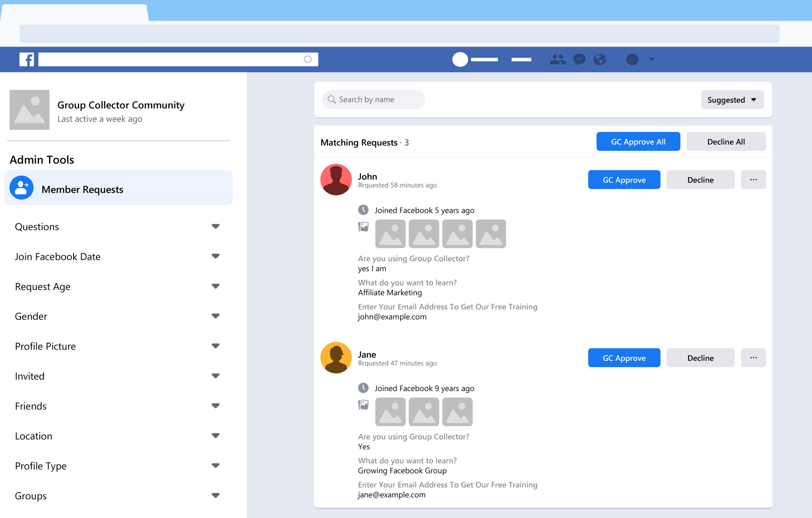The height and width of the screenshot is (518, 812).
Task: Open the Suggested sort dropdown
Action: pos(732,100)
